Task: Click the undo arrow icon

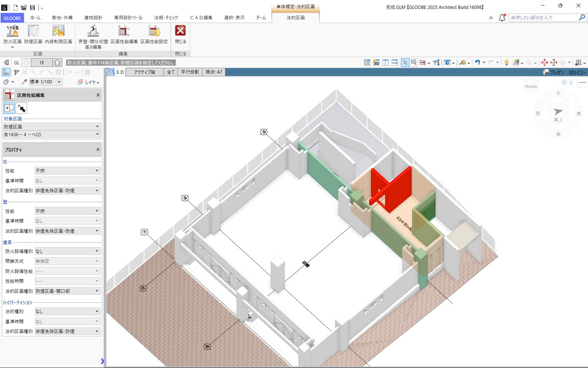Action: (x=477, y=63)
